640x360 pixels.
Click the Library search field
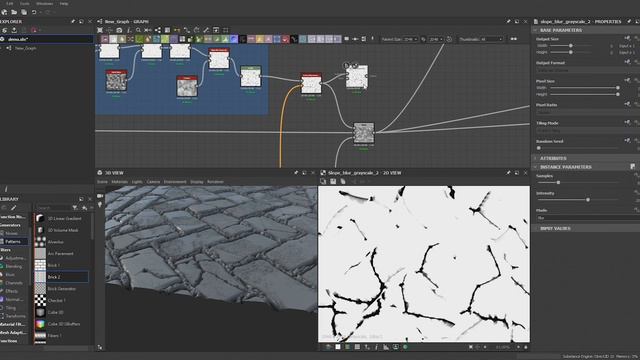tap(52, 208)
